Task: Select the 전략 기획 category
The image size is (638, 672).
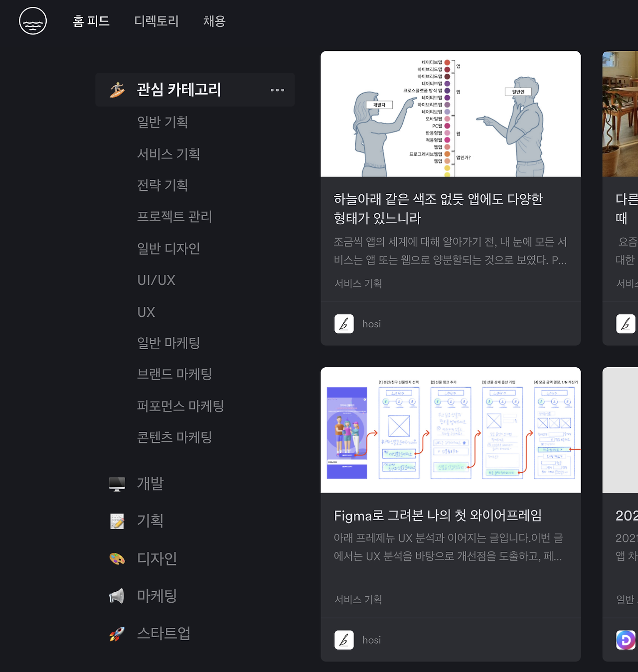Action: tap(162, 185)
